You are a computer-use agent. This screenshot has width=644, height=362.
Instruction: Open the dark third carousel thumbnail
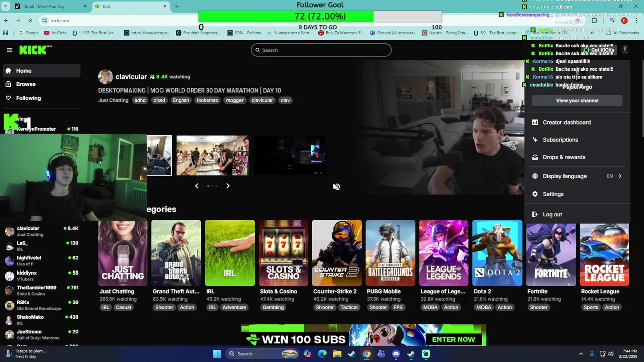pyautogui.click(x=289, y=155)
